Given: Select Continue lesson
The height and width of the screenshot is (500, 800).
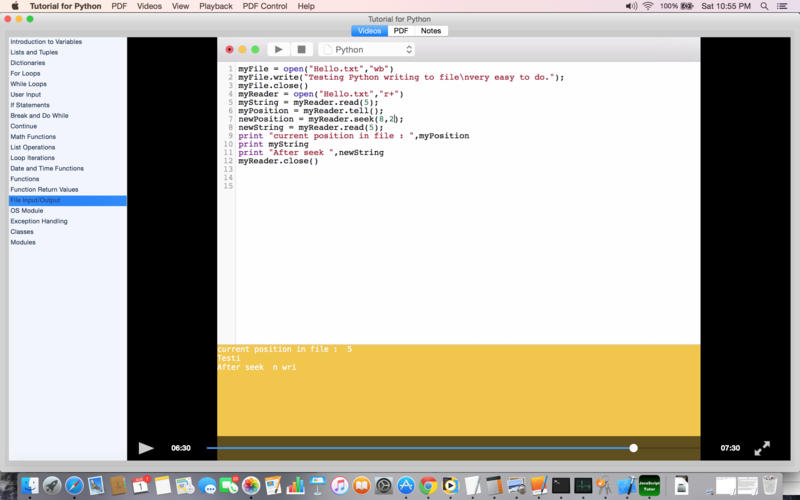Looking at the screenshot, I should [67, 126].
